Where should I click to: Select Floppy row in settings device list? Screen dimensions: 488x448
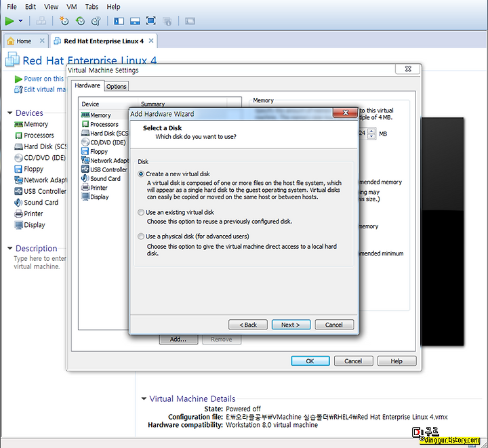click(104, 152)
